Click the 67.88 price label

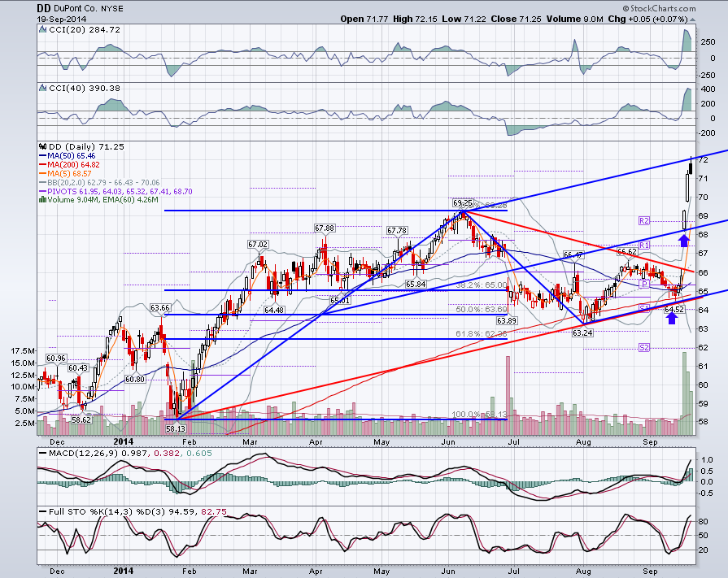pyautogui.click(x=325, y=228)
